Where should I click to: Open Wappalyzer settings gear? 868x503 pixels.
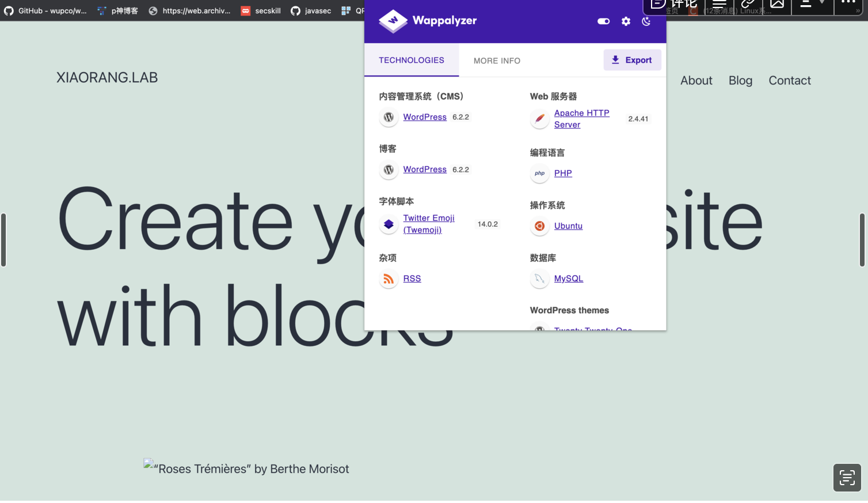pos(626,21)
